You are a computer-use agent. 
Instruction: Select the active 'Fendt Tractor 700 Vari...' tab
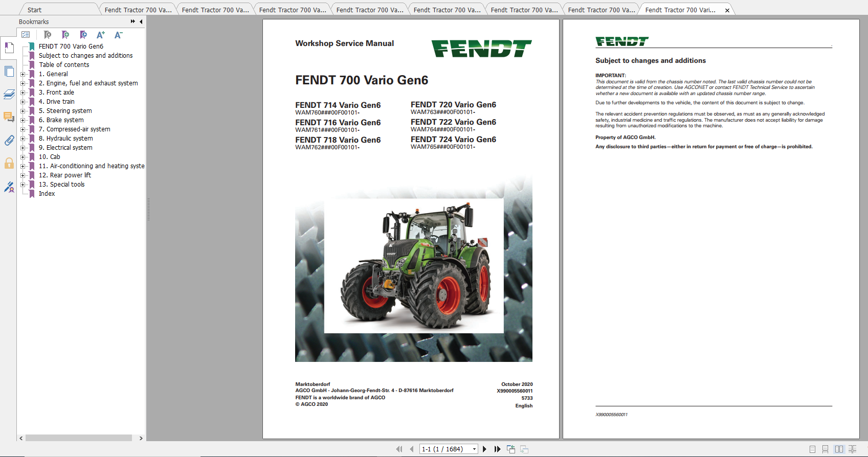pyautogui.click(x=680, y=10)
